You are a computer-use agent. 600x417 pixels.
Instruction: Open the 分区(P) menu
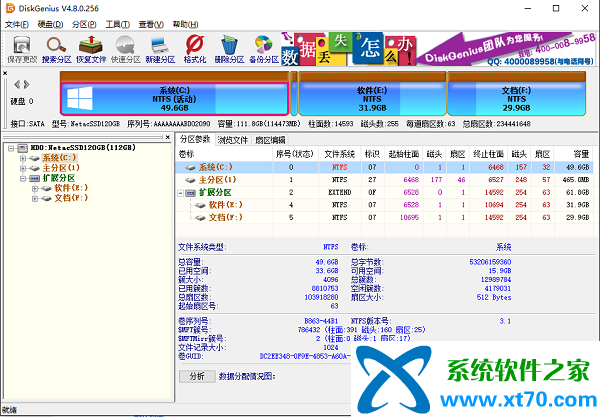[x=84, y=24]
